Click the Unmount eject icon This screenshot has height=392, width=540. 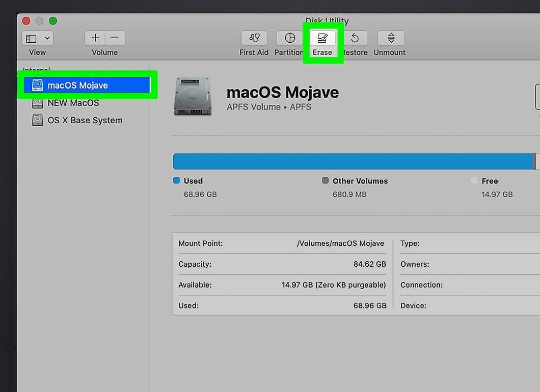pyautogui.click(x=391, y=38)
